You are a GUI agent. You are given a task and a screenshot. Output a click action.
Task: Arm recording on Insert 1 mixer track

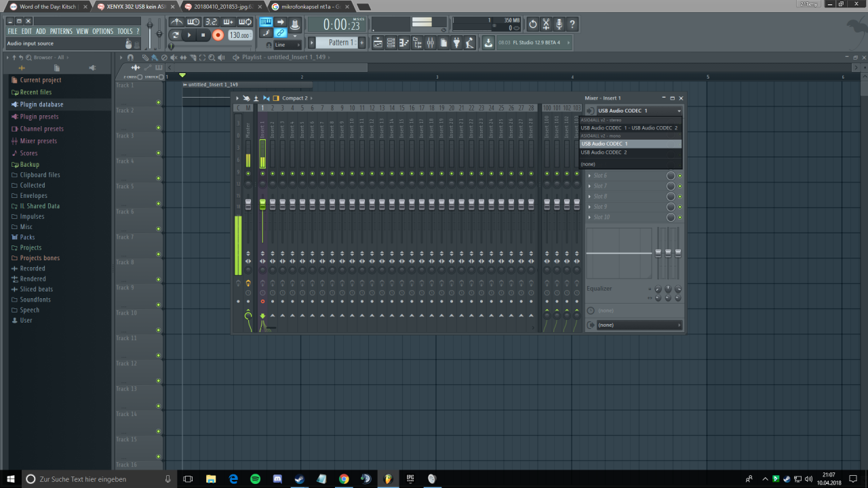pos(262,301)
